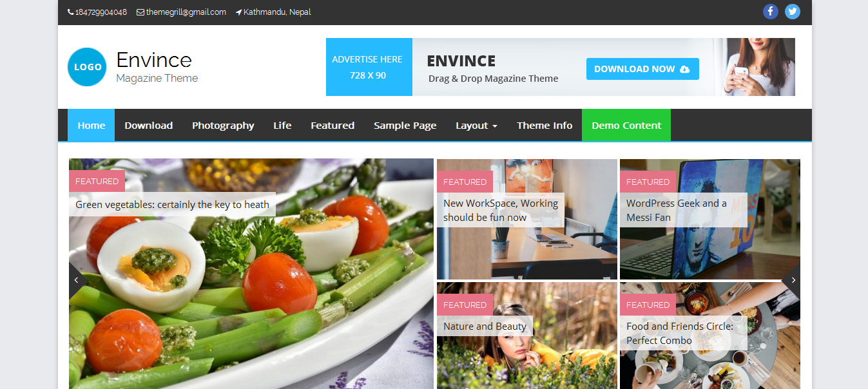Click the phone number in top bar
868x389 pixels.
coord(97,12)
